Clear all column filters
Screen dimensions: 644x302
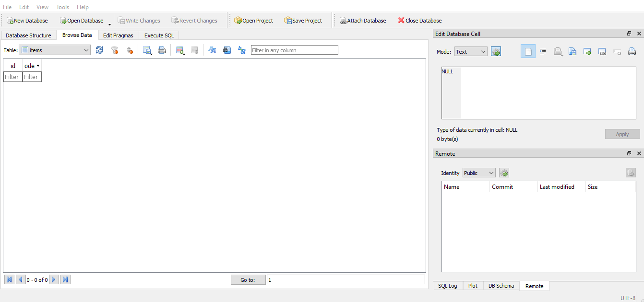(x=114, y=50)
